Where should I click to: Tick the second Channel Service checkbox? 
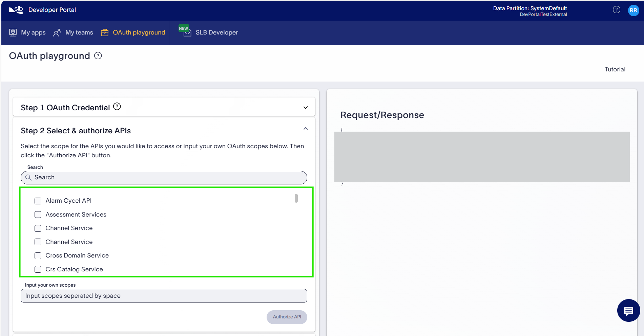[38, 242]
